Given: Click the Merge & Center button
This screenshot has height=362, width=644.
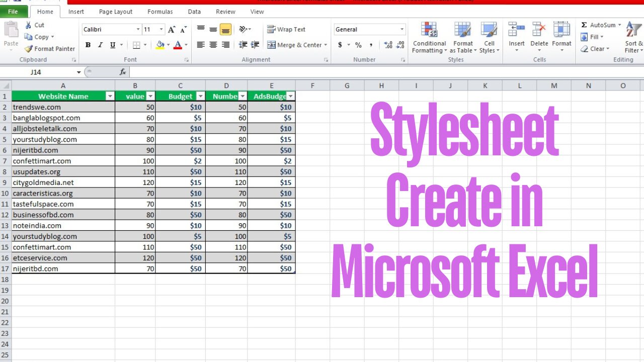Looking at the screenshot, I should [x=294, y=45].
